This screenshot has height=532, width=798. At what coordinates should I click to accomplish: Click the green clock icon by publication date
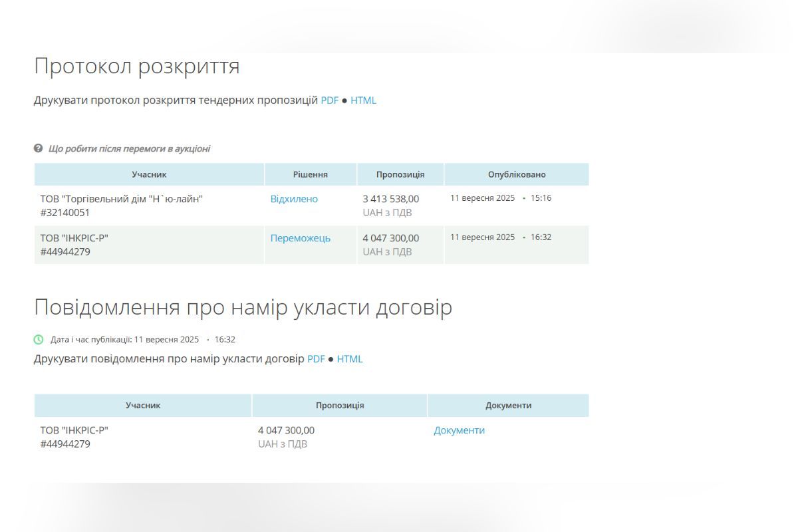click(x=39, y=339)
